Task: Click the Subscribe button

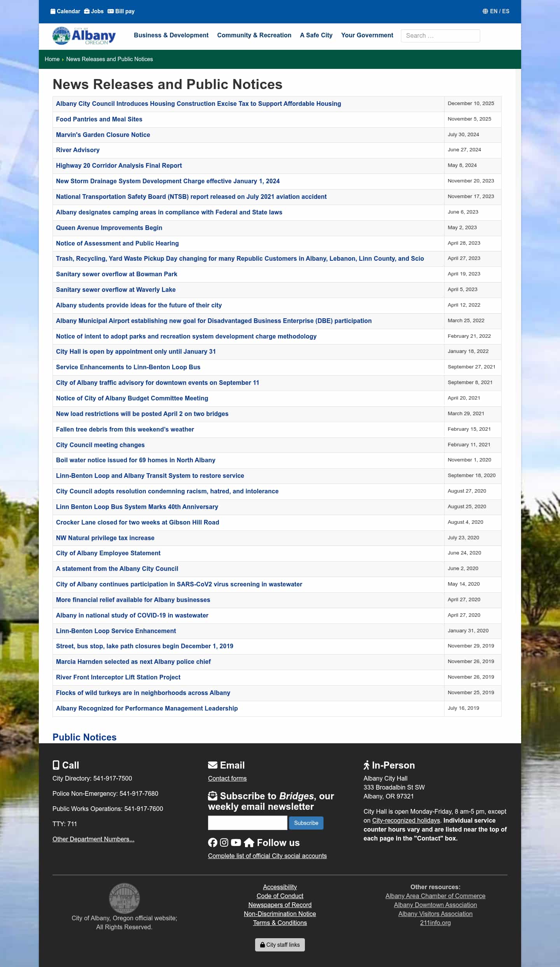Action: pos(306,823)
